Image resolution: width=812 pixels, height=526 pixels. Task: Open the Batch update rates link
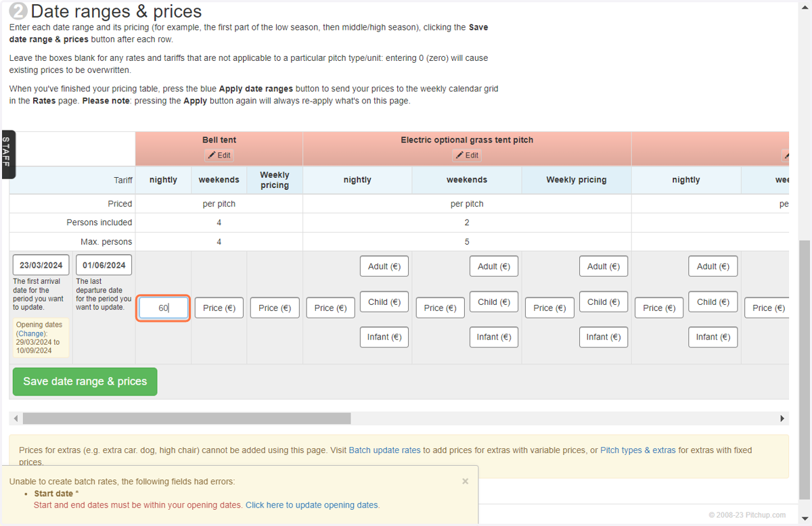384,450
